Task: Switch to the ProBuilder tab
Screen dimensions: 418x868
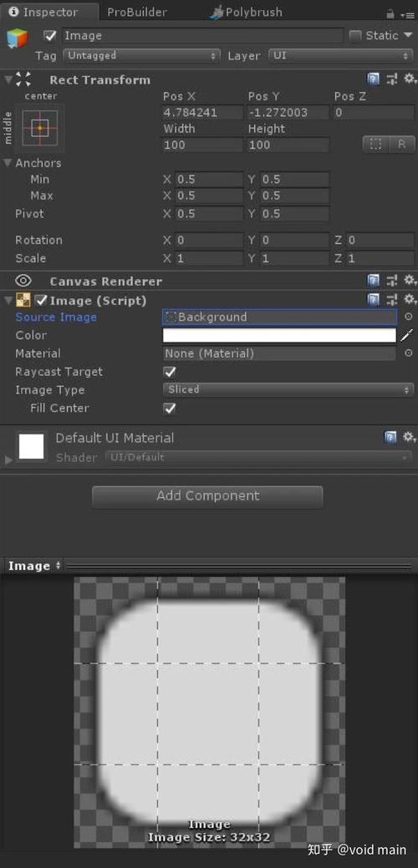Action: 139,13
